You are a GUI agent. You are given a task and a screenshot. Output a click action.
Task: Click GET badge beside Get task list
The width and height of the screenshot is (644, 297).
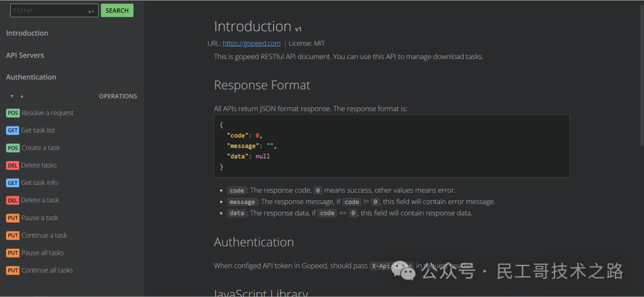point(13,130)
